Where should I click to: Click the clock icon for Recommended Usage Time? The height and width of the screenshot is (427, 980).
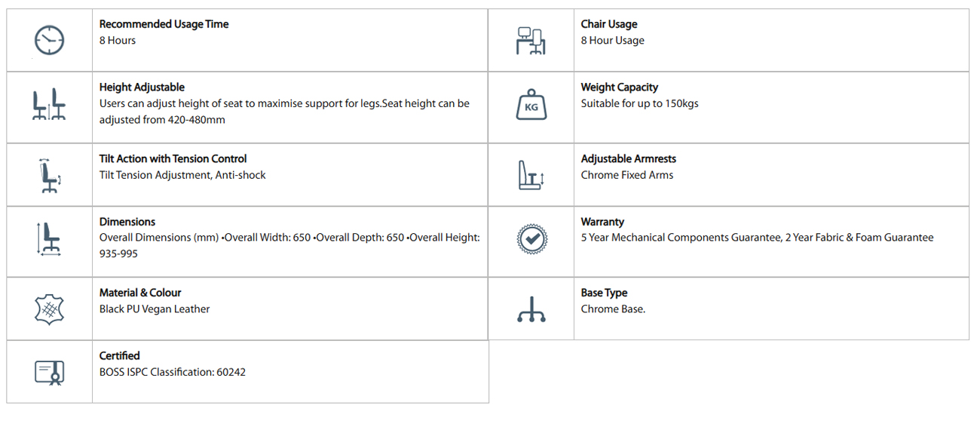[x=50, y=40]
